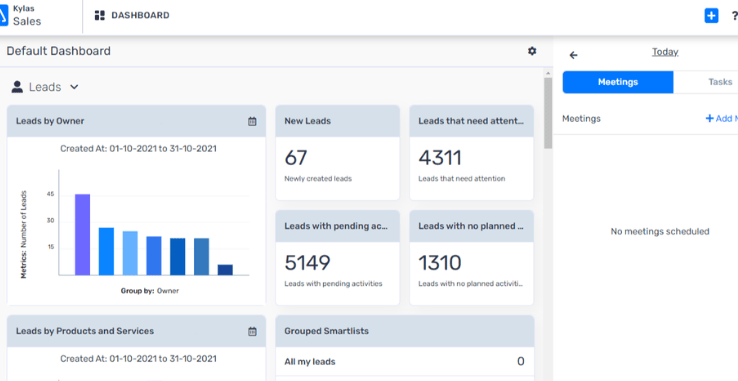
Task: Click the Leads by Owner card title
Action: [50, 121]
